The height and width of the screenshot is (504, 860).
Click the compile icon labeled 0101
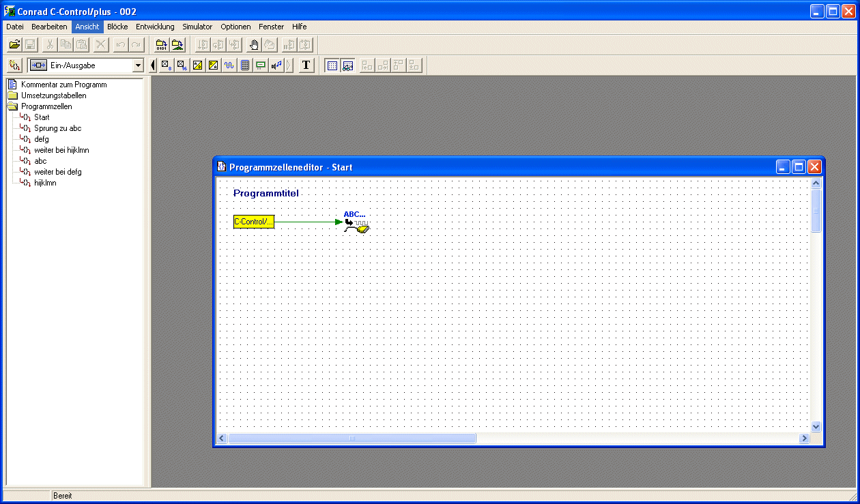coord(161,45)
